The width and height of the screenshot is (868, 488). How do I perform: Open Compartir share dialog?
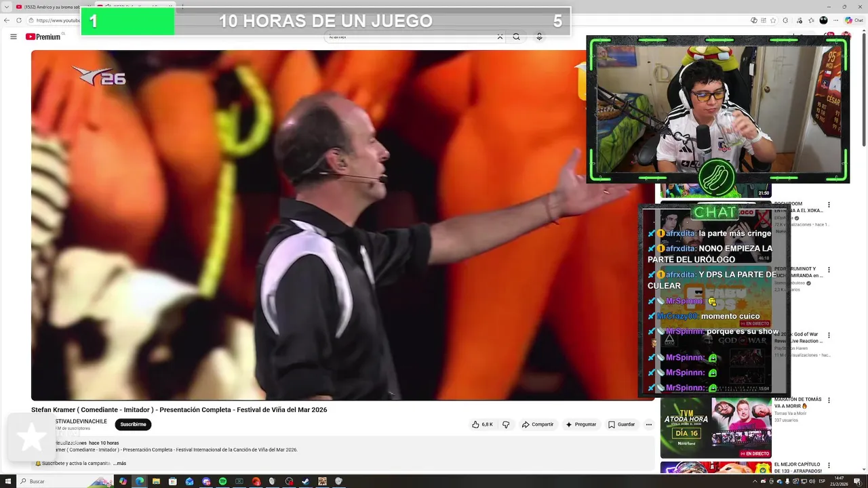pos(538,424)
